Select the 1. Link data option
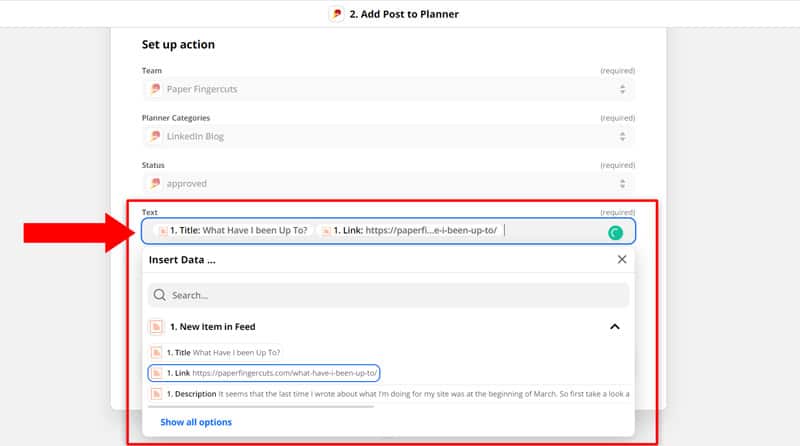Viewport: 800px width, 446px height. 264,373
